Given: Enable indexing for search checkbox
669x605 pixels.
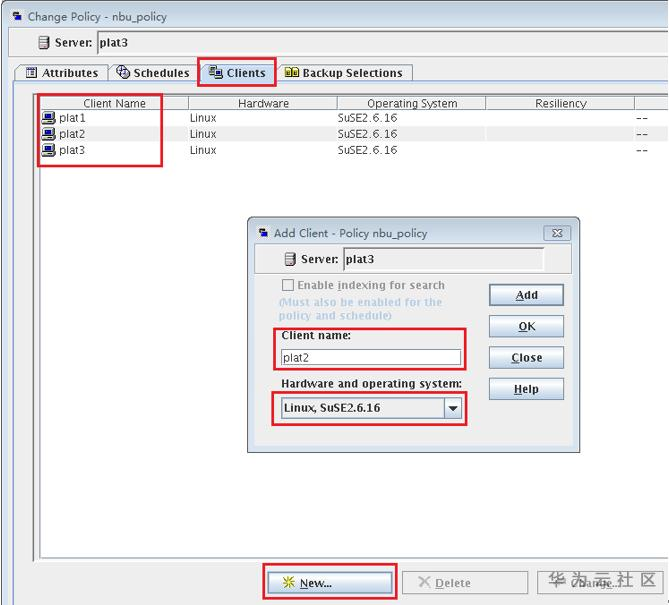Looking at the screenshot, I should pyautogui.click(x=288, y=285).
